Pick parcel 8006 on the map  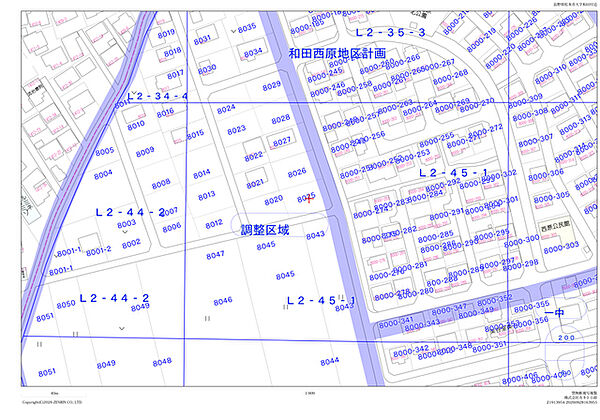coord(171,227)
